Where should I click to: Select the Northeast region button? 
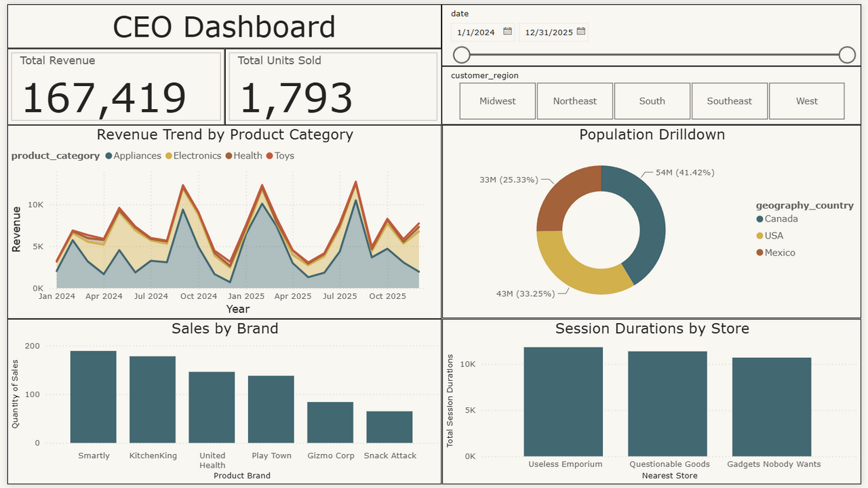(575, 101)
